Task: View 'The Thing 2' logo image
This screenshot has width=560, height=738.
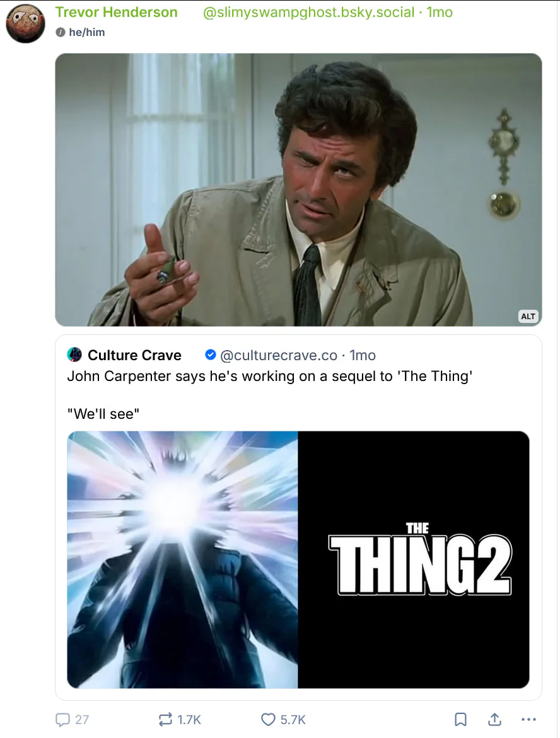Action: click(x=414, y=559)
